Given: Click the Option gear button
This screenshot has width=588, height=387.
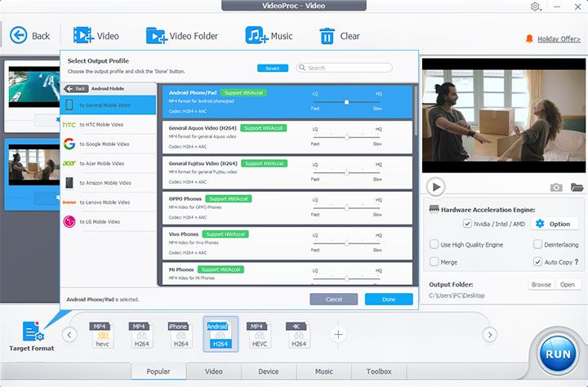Looking at the screenshot, I should point(553,224).
